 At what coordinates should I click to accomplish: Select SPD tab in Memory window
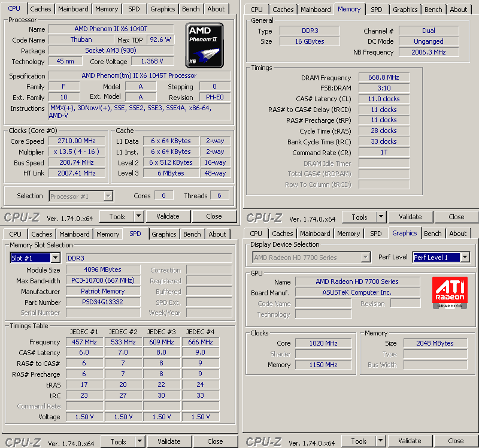pyautogui.click(x=377, y=10)
